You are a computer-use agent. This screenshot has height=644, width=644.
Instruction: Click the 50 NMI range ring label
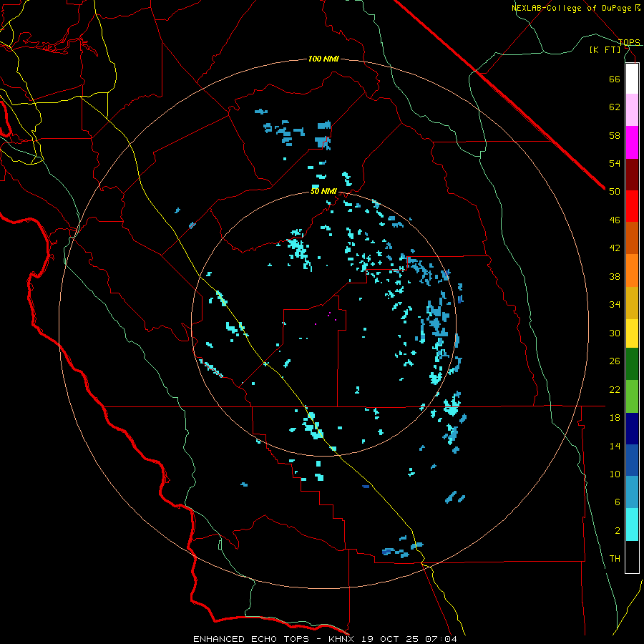tap(323, 191)
